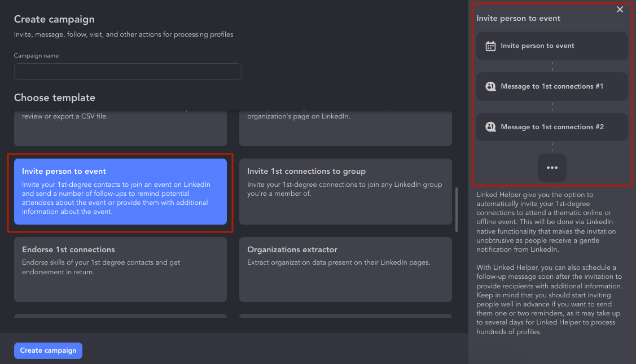Close the Invite person to event preview panel
Viewport: 636px width, 364px height.
(x=620, y=9)
